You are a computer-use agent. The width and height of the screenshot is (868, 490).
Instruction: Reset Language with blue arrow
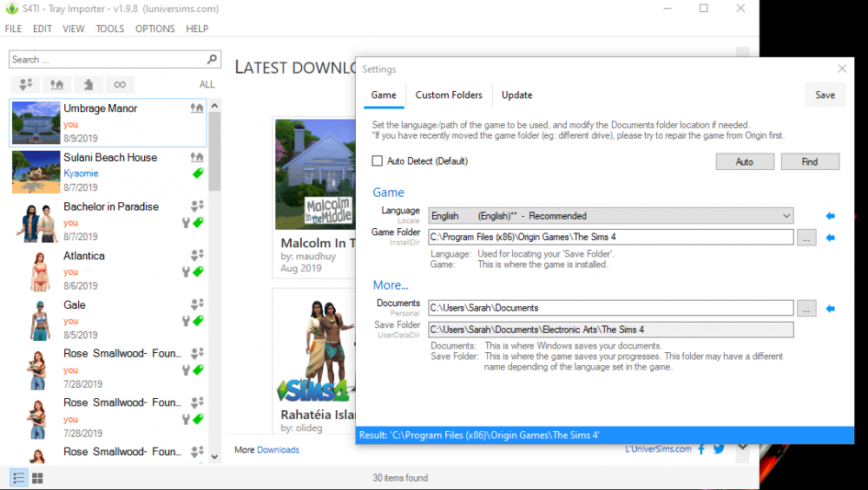pos(830,216)
